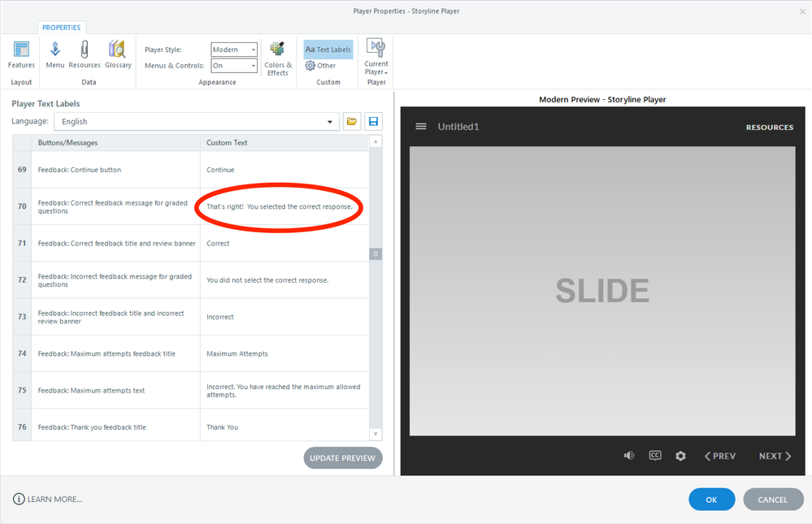The width and height of the screenshot is (812, 524).
Task: Click the OK button
Action: (x=711, y=500)
